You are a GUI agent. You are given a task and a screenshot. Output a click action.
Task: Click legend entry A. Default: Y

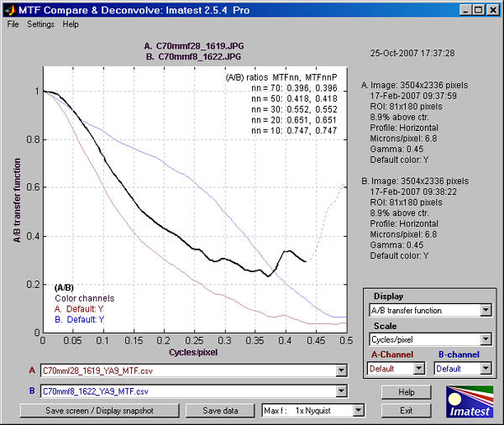[79, 309]
